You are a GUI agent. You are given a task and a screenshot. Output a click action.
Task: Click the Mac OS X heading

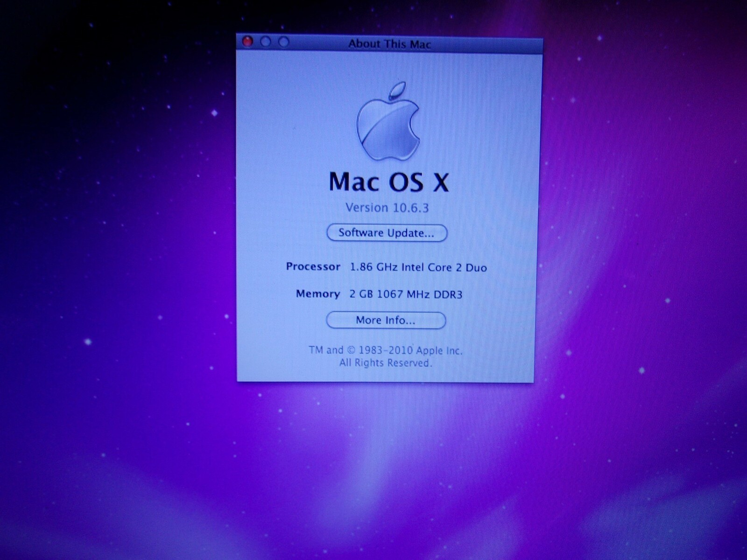click(x=388, y=182)
